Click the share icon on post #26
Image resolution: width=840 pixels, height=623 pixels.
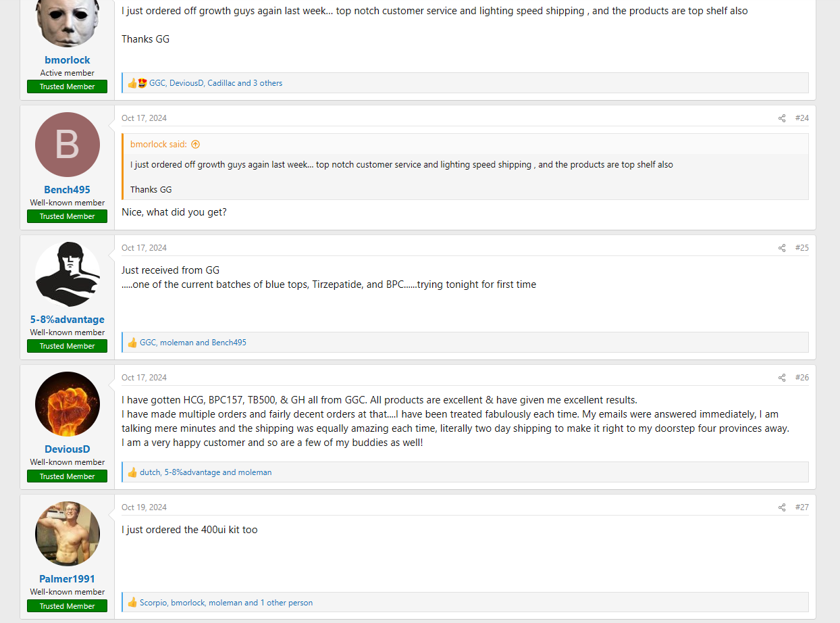[782, 378]
